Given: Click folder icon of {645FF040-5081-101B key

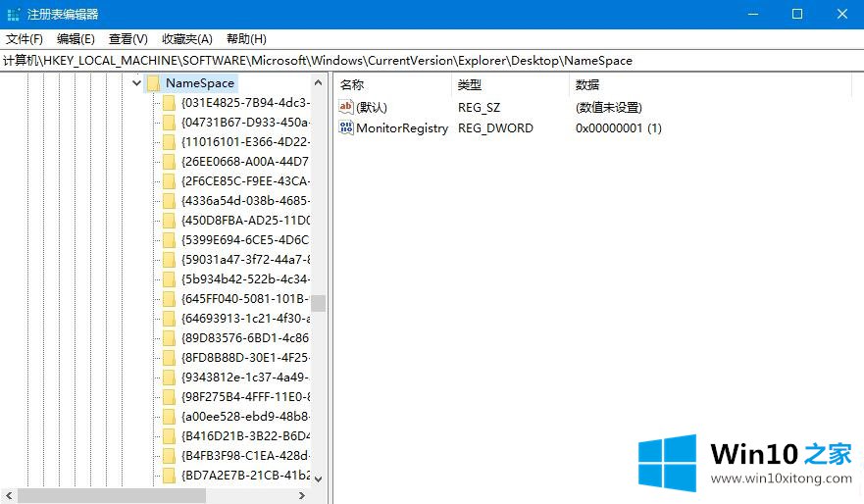Looking at the screenshot, I should [x=169, y=299].
